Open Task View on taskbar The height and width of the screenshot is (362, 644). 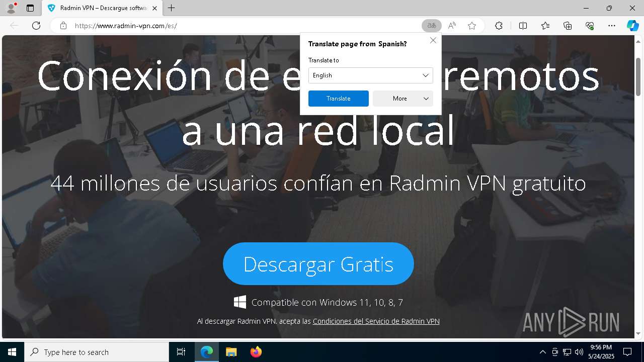point(181,352)
